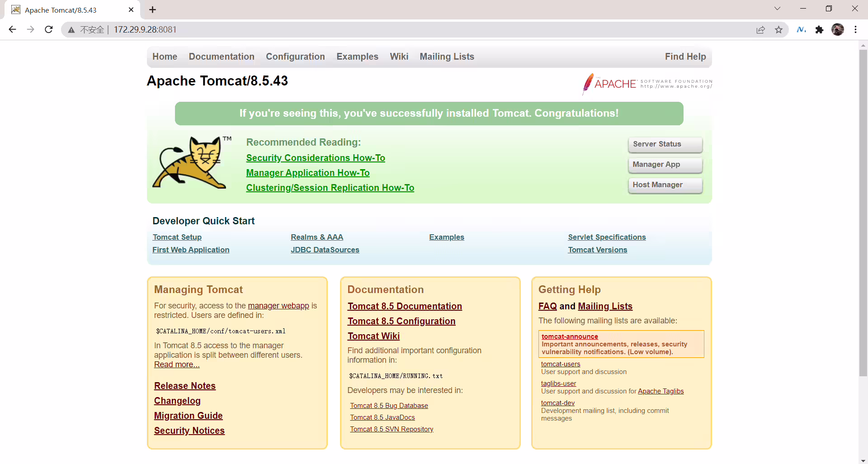Open the Servlet Specifications link
868x464 pixels.
click(x=607, y=237)
